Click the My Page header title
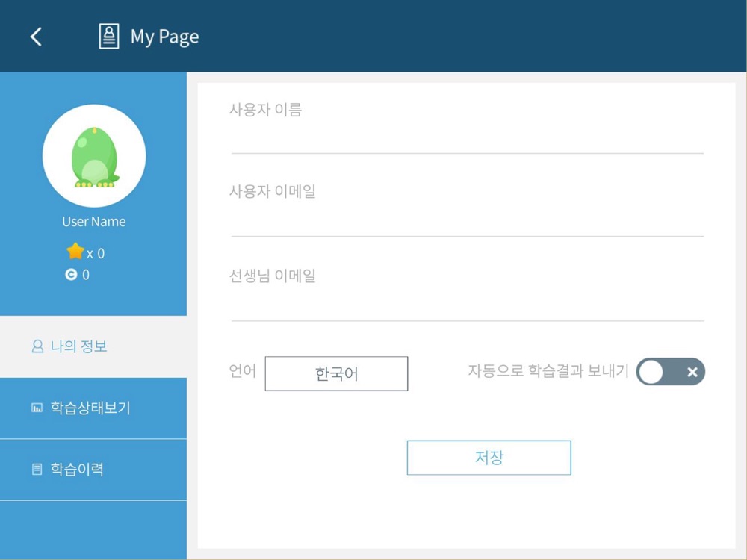 [164, 37]
